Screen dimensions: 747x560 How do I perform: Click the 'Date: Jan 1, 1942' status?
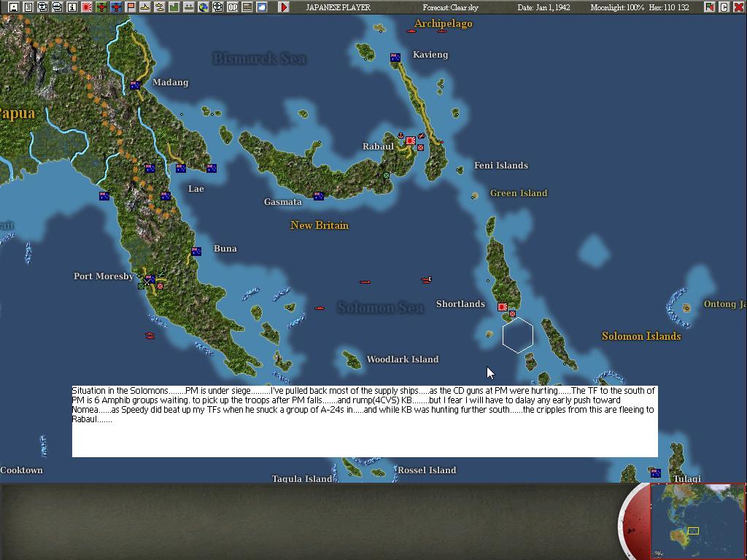[543, 7]
